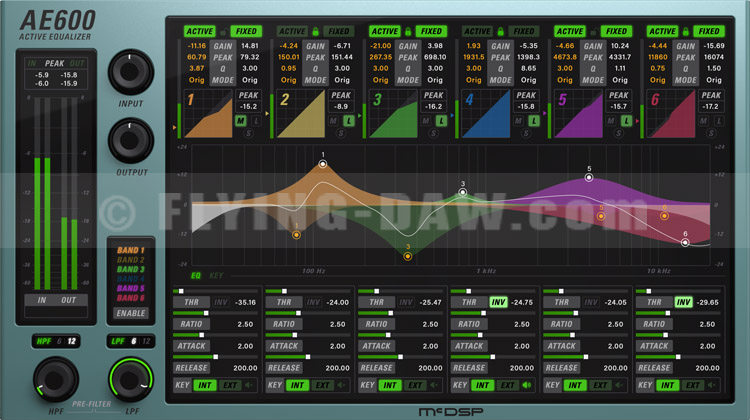The height and width of the screenshot is (420, 750).
Task: Toggle FIXED on band 3
Action: point(431,32)
